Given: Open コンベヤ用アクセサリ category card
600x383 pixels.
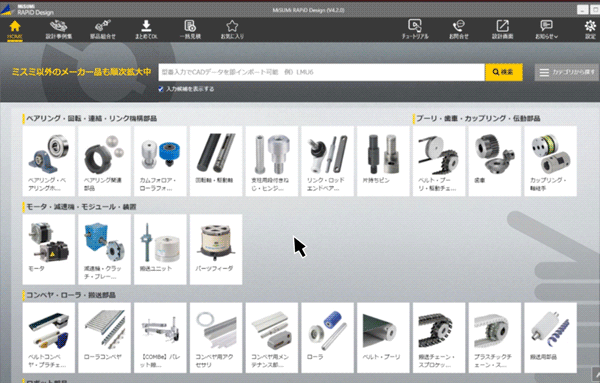Looking at the screenshot, I should tap(216, 338).
